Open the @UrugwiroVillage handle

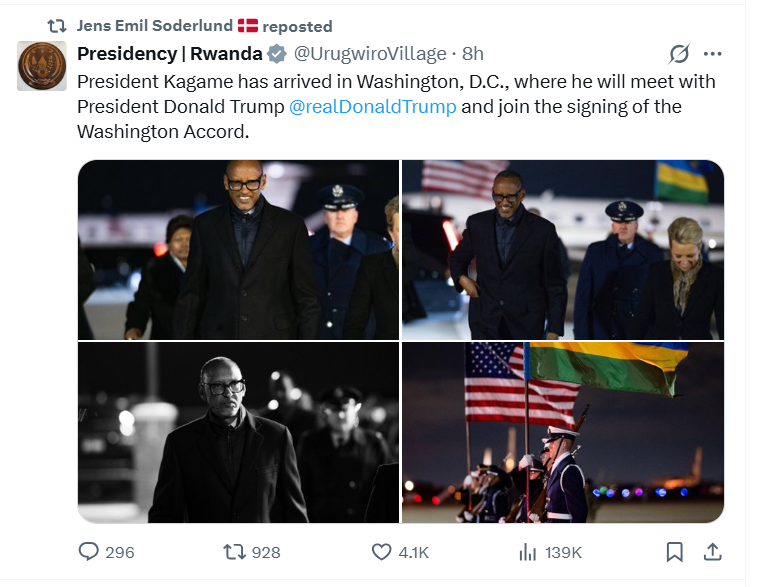click(368, 53)
